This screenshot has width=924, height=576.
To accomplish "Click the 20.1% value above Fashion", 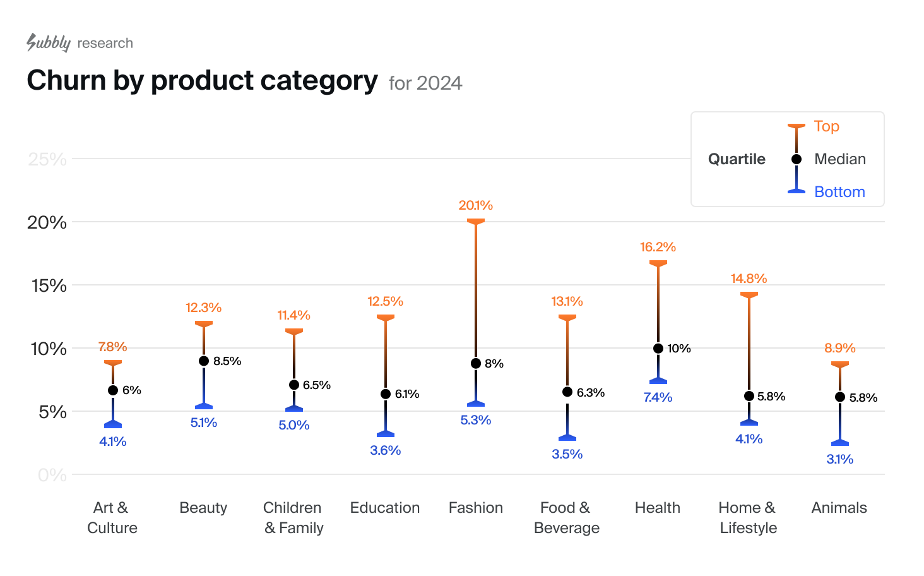I will click(476, 205).
